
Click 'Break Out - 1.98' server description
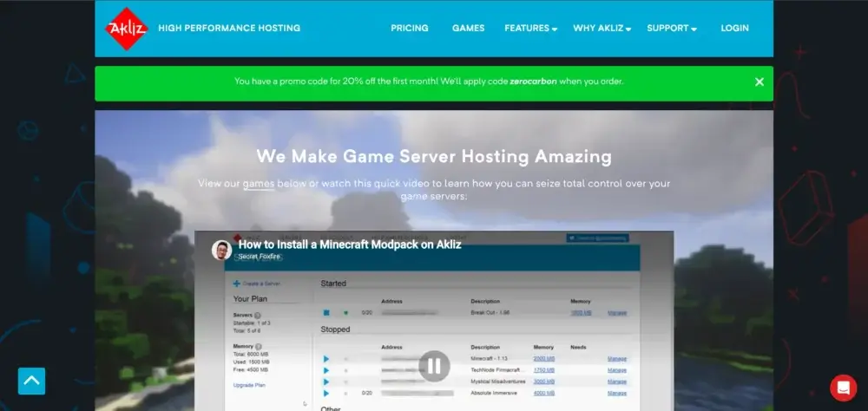490,313
